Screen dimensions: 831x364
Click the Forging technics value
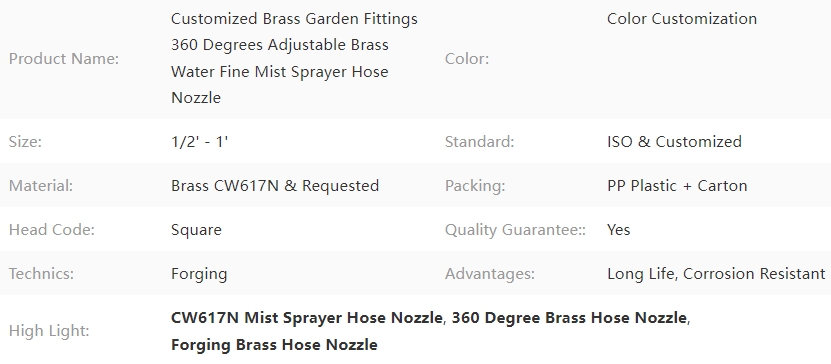point(199,274)
